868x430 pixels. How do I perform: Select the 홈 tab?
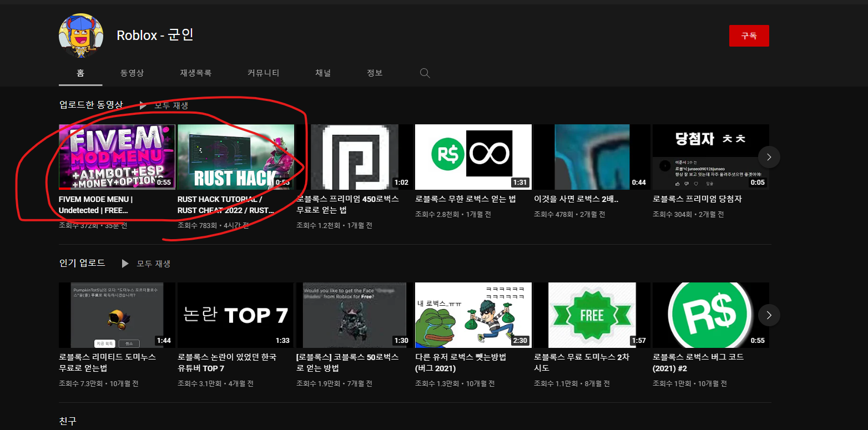(80, 73)
